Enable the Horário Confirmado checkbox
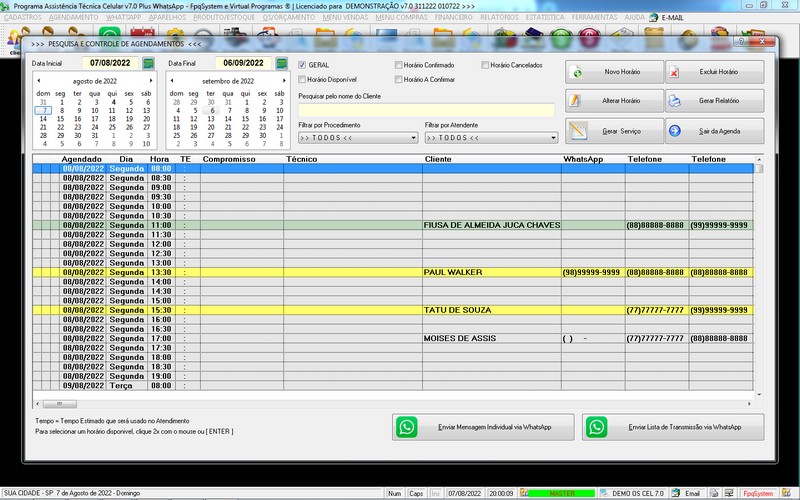This screenshot has height=500, width=800. point(398,65)
